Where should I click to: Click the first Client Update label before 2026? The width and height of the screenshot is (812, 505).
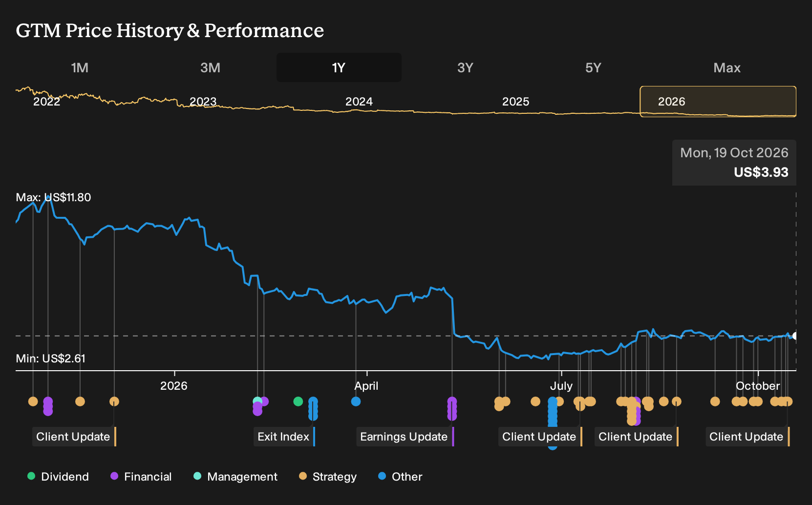74,437
